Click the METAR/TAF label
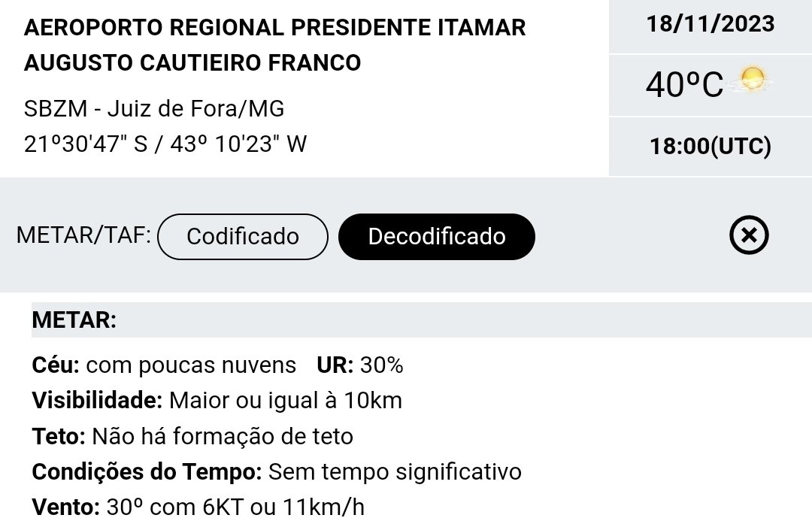The image size is (812, 518). point(83,235)
